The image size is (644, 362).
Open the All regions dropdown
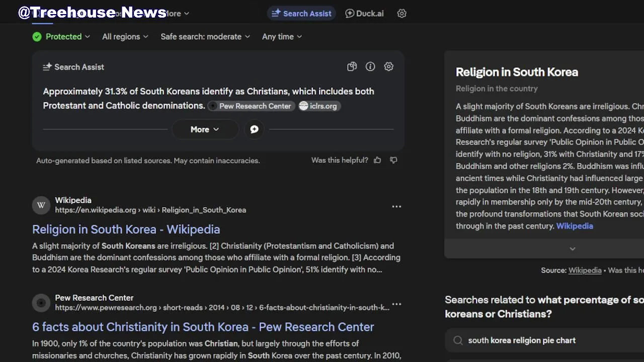point(125,37)
